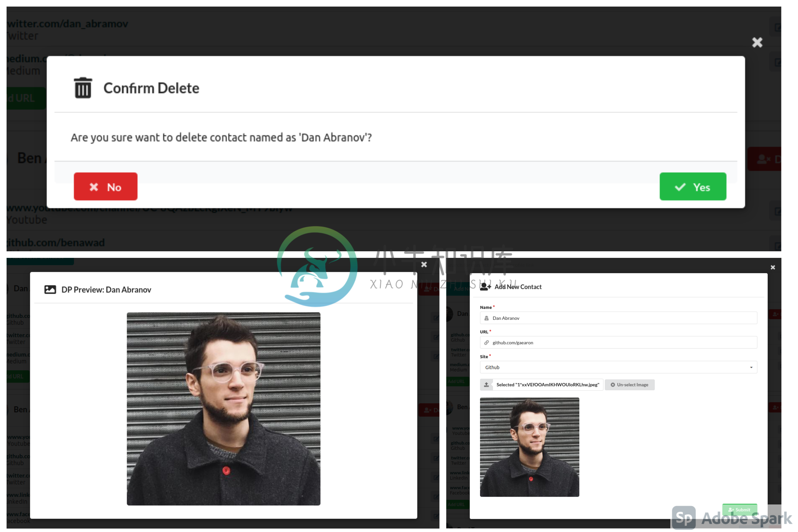Click 'Add New Contact' heading text
Screen dimensions: 798x532
[x=518, y=287]
